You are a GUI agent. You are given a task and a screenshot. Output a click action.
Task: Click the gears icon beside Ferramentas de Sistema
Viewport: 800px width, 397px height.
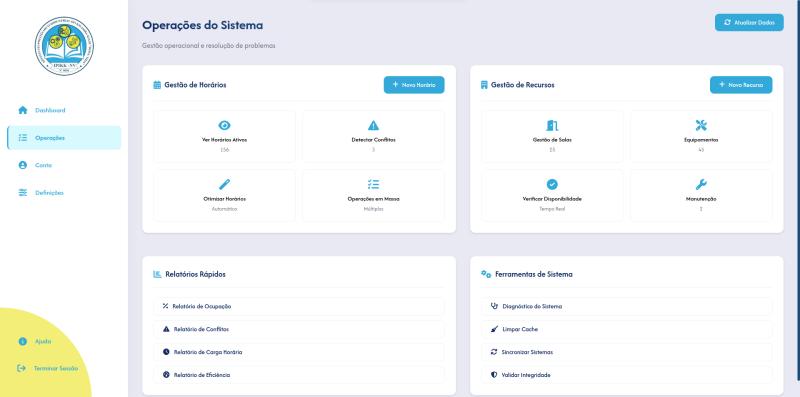(x=486, y=275)
